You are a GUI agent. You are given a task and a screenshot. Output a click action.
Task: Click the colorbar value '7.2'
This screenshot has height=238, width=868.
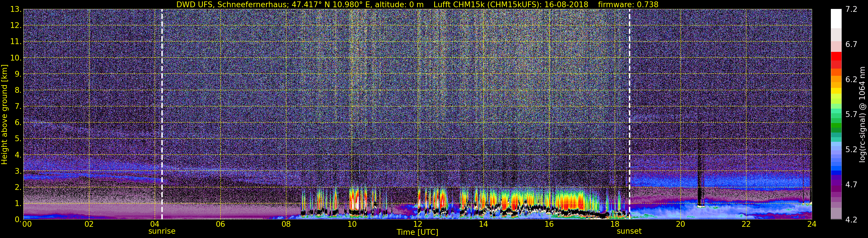point(851,10)
